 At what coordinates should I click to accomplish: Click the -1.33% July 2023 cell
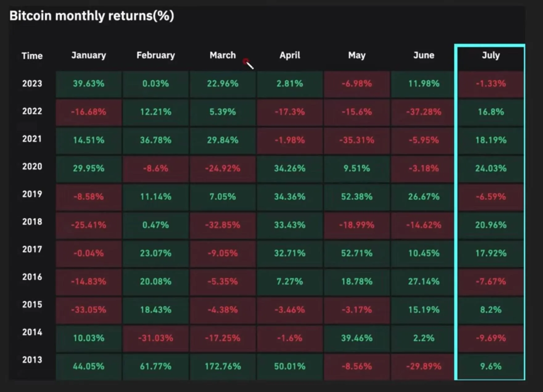point(491,84)
